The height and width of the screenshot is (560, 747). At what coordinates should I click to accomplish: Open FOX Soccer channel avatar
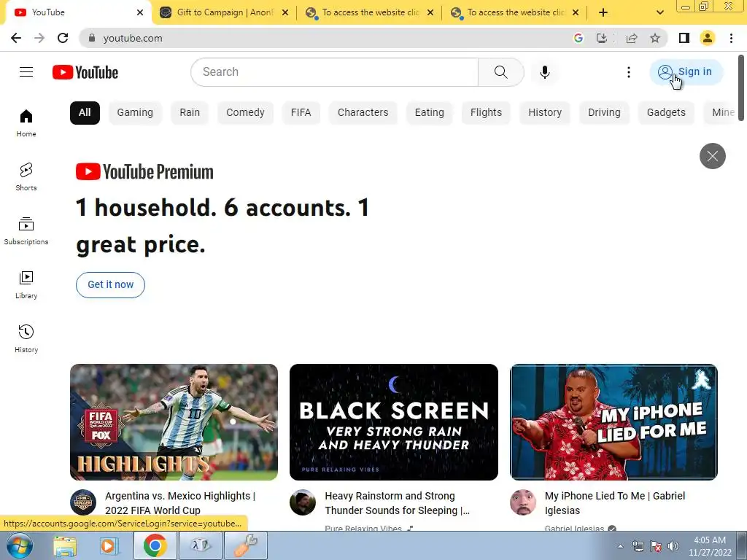83,502
